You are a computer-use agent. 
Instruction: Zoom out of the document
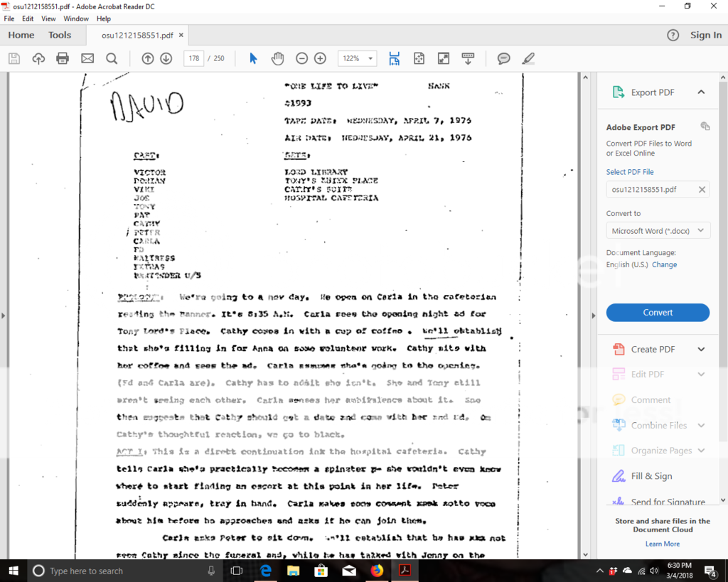click(301, 58)
